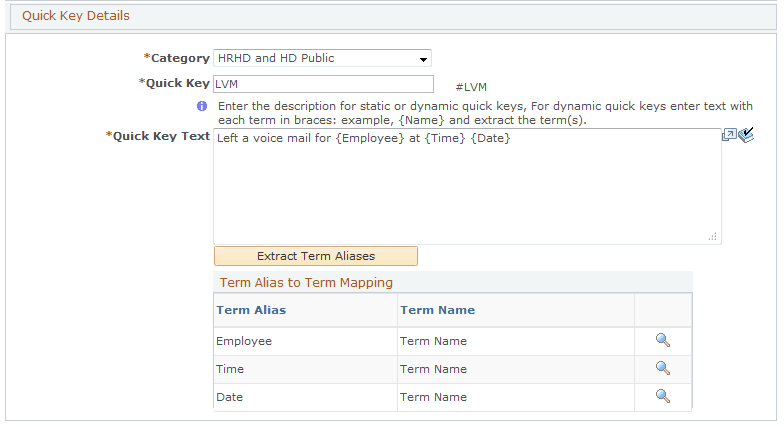
Task: Click the Quick Key Details heading
Action: click(x=76, y=16)
